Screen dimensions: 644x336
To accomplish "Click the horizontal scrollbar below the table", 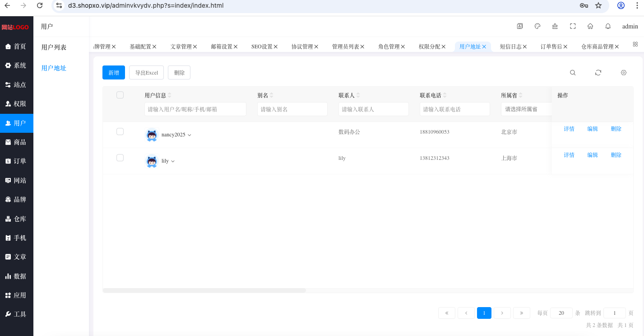I will pos(204,290).
